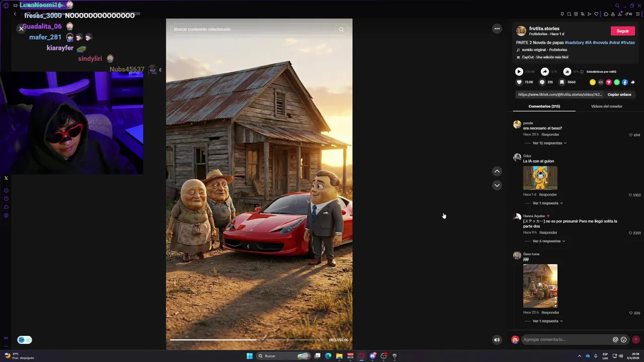The height and width of the screenshot is (362, 644).
Task: Open File Explorer from the taskbar
Action: tap(339, 356)
